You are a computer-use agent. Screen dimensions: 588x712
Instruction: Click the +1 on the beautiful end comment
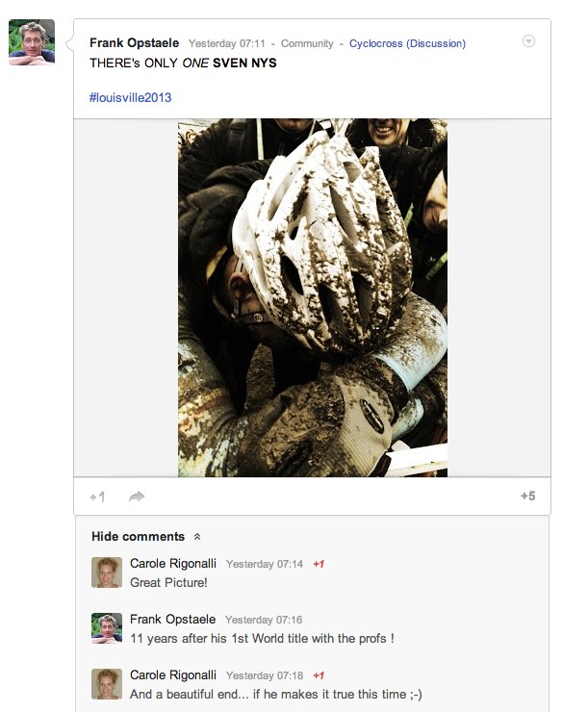(x=319, y=675)
